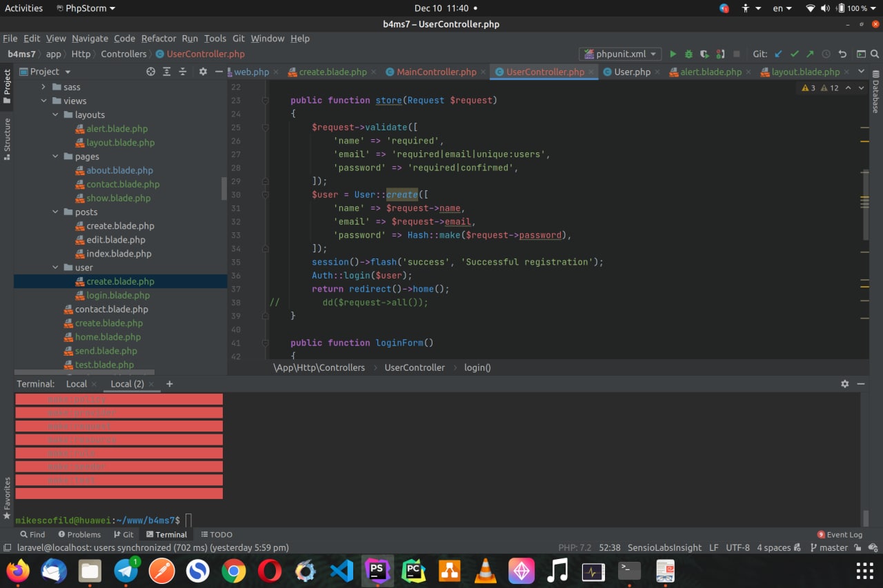Viewport: 883px width, 588px height.
Task: Open the Project panel gear settings
Action: coord(203,72)
